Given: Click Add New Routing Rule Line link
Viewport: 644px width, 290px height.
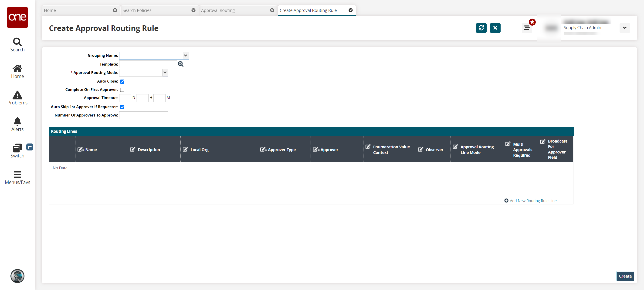Looking at the screenshot, I should pos(533,200).
